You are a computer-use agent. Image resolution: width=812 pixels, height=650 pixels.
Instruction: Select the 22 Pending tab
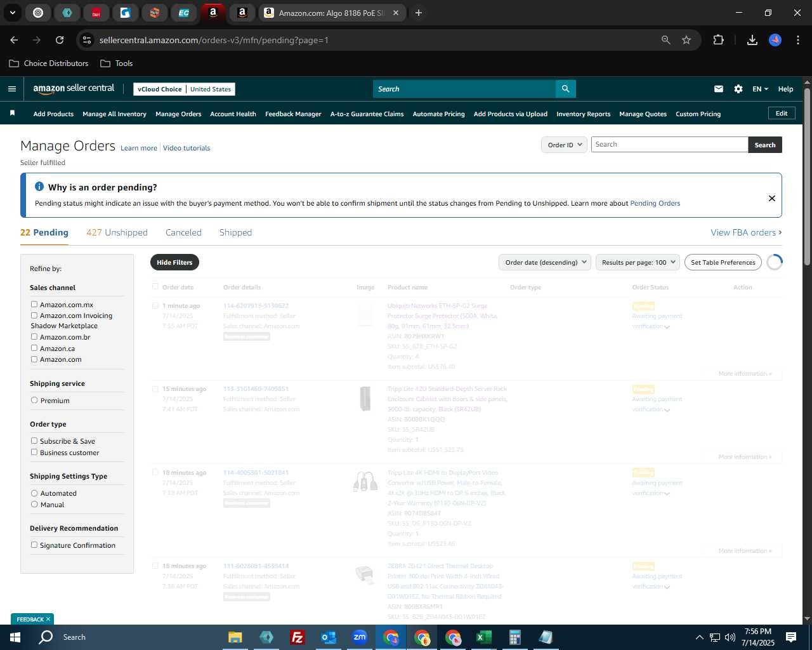pyautogui.click(x=44, y=232)
